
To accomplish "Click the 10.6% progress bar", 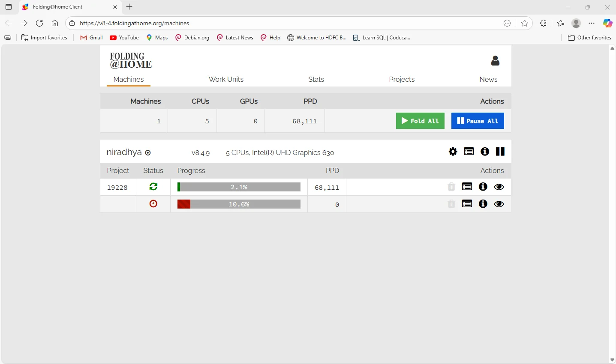I will click(239, 204).
